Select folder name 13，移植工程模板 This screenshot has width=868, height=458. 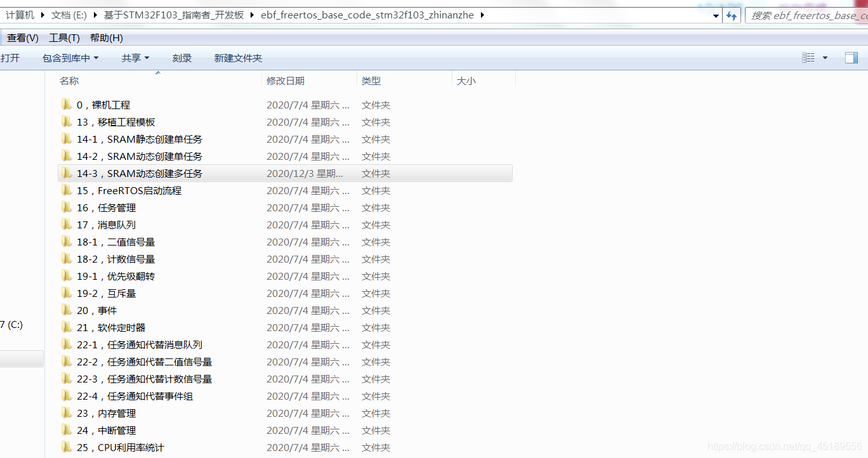pos(116,122)
